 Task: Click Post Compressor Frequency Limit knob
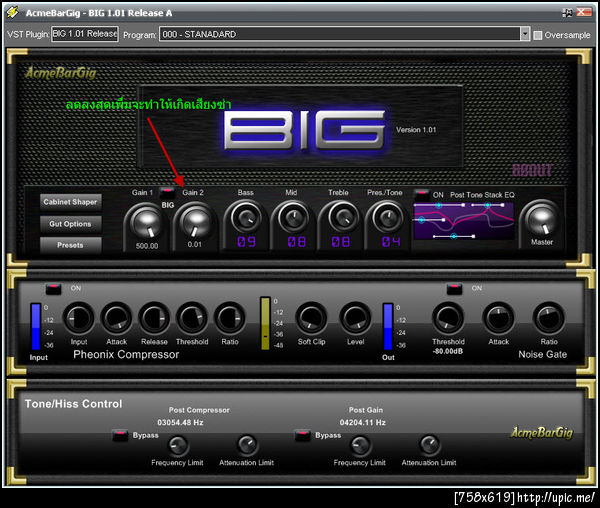178,446
